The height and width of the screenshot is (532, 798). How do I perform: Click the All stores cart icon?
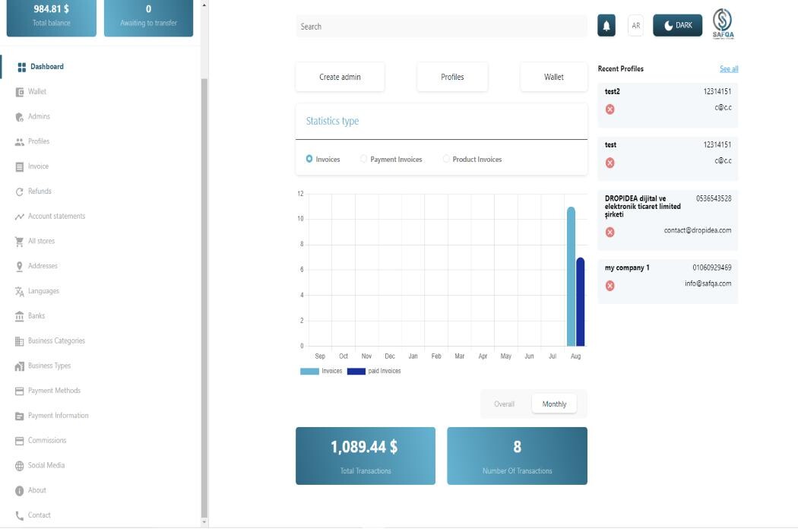pos(20,242)
